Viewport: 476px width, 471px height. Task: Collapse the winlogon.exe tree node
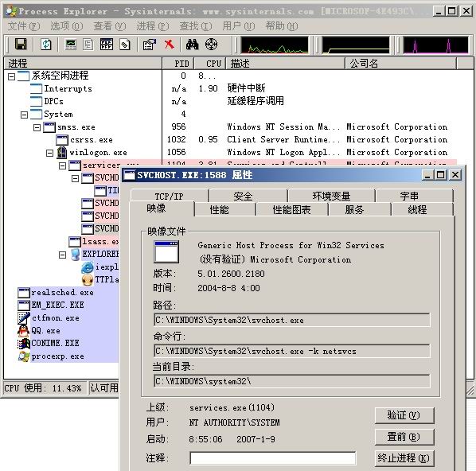(50, 153)
